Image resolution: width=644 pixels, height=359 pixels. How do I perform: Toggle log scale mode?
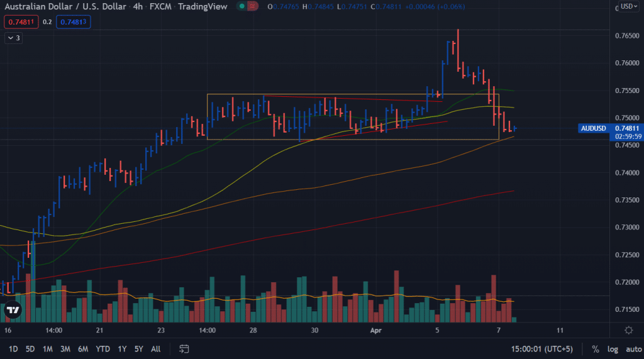[613, 349]
